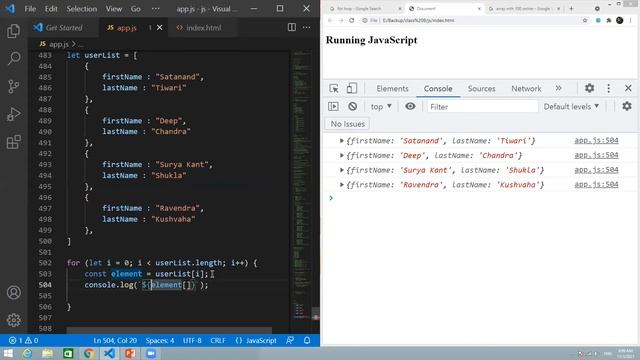Bookmark the page with star icon

point(584,20)
